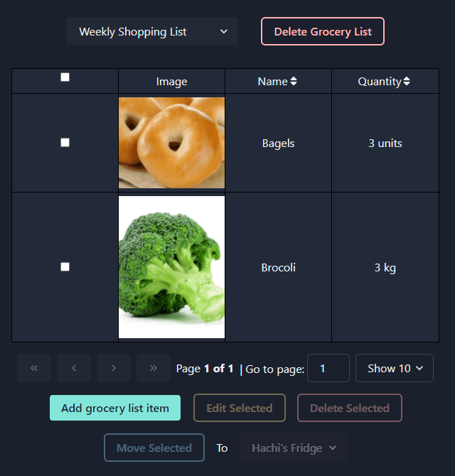The width and height of the screenshot is (455, 476).
Task: Click the Edit Selected button
Action: [x=240, y=408]
